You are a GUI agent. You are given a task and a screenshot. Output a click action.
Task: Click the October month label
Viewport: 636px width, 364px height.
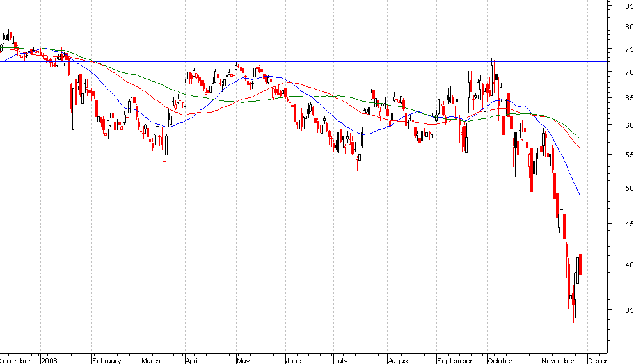[500, 360]
